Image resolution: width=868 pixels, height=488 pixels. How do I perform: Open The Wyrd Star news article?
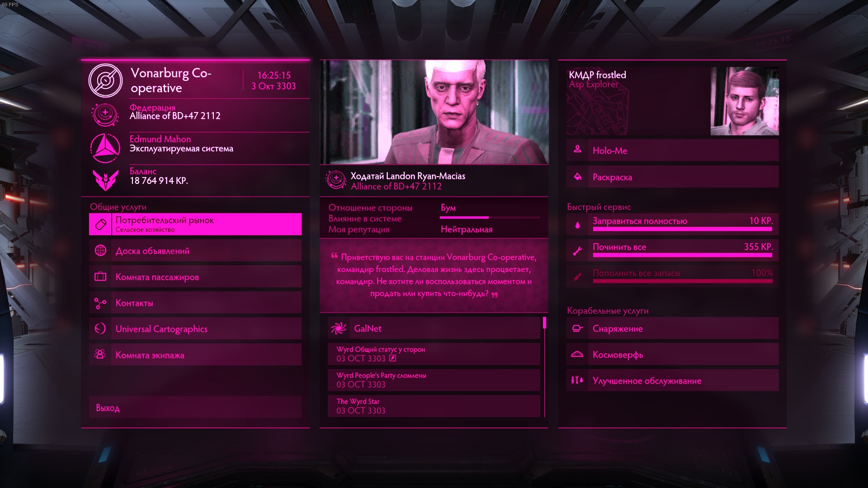(x=434, y=406)
